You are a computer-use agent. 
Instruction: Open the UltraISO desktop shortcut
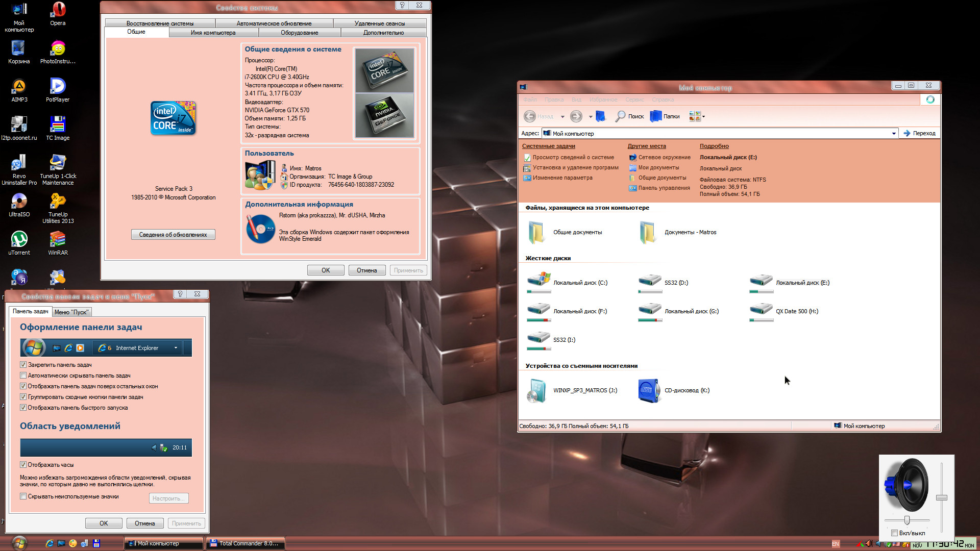(19, 205)
